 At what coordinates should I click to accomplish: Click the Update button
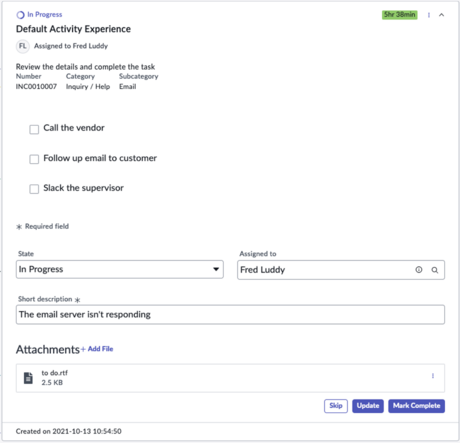368,406
